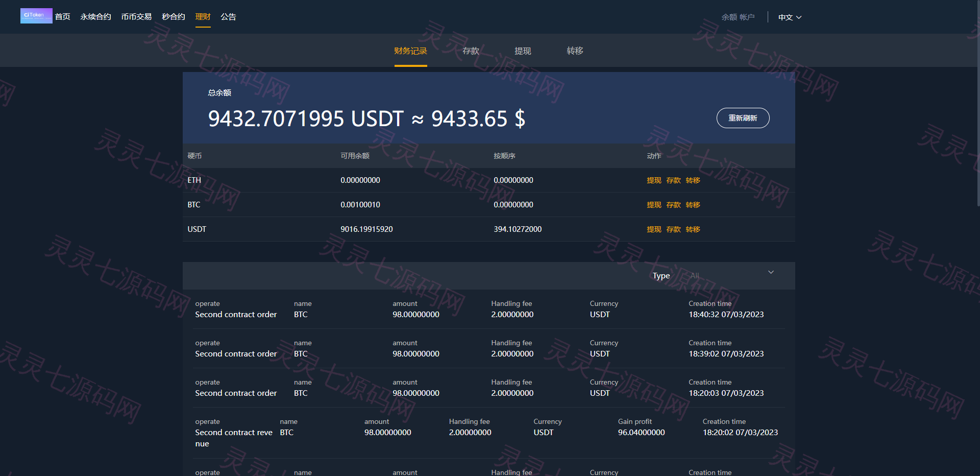Click 转移 in the BTC row

pyautogui.click(x=693, y=205)
